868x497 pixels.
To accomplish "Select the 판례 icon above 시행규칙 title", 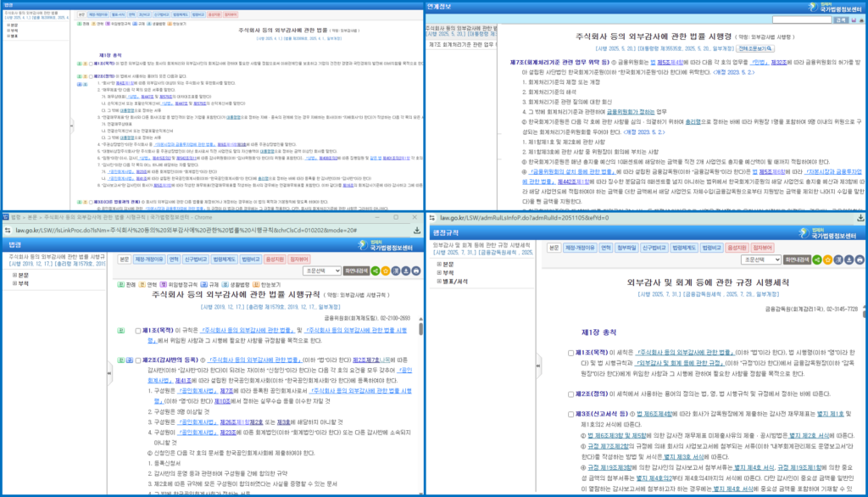I will point(119,285).
